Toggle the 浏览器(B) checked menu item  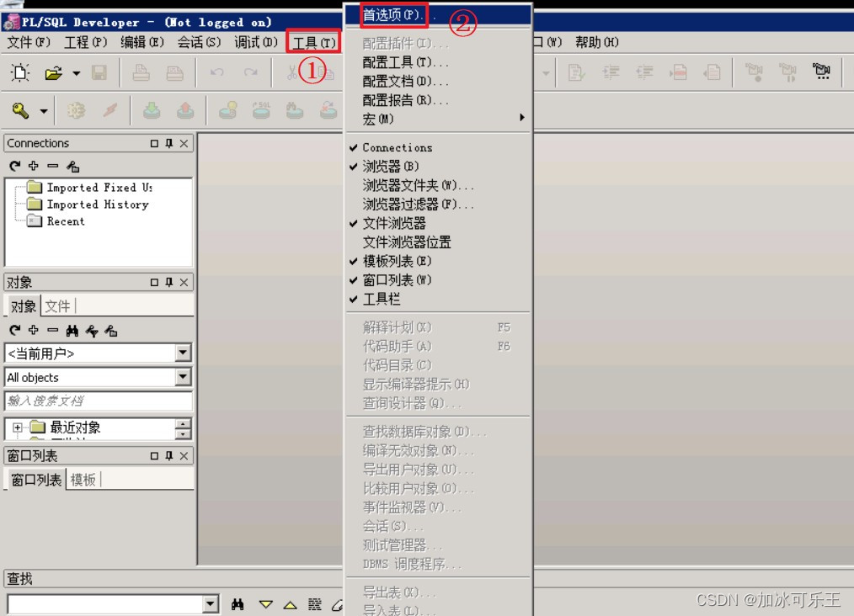coord(391,167)
